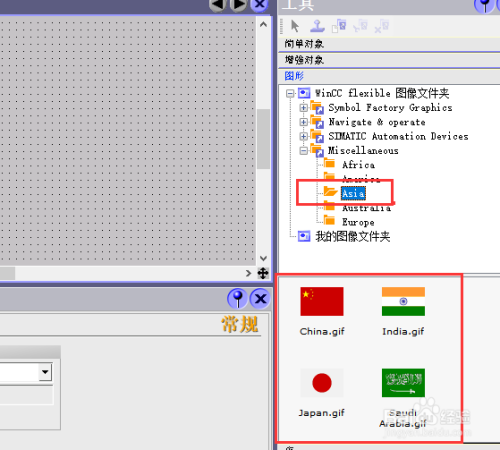Expand SIMATIC Automation Devices folder

303,136
